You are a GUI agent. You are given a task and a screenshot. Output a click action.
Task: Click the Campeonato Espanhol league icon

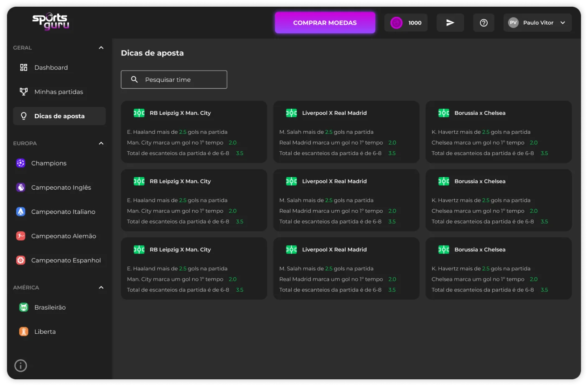click(20, 260)
